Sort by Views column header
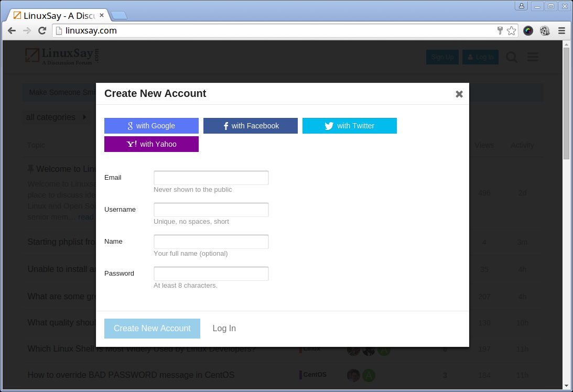This screenshot has height=392, width=573. pyautogui.click(x=484, y=145)
